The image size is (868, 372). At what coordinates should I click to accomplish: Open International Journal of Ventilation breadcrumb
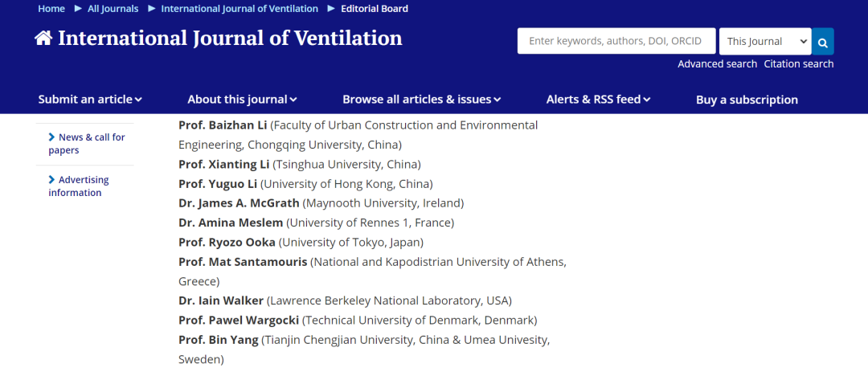[x=240, y=9]
